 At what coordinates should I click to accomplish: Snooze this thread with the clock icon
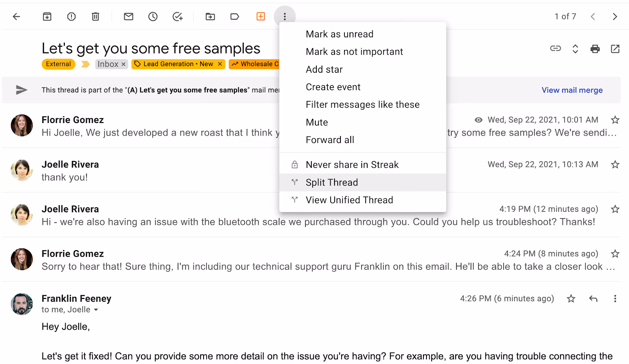click(153, 17)
